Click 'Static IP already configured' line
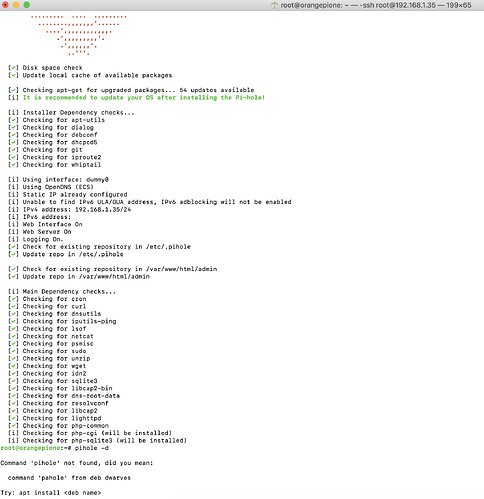The image size is (484, 499). pyautogui.click(x=68, y=195)
